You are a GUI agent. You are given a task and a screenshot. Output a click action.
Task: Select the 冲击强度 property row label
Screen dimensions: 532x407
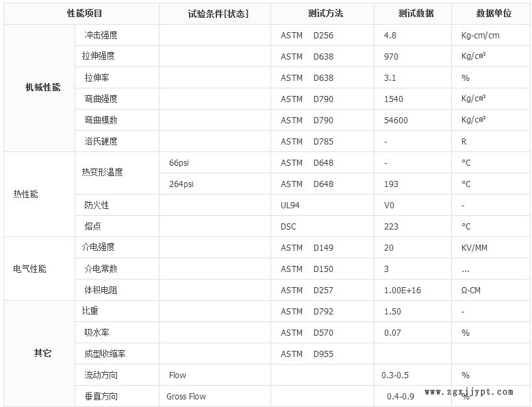(101, 35)
